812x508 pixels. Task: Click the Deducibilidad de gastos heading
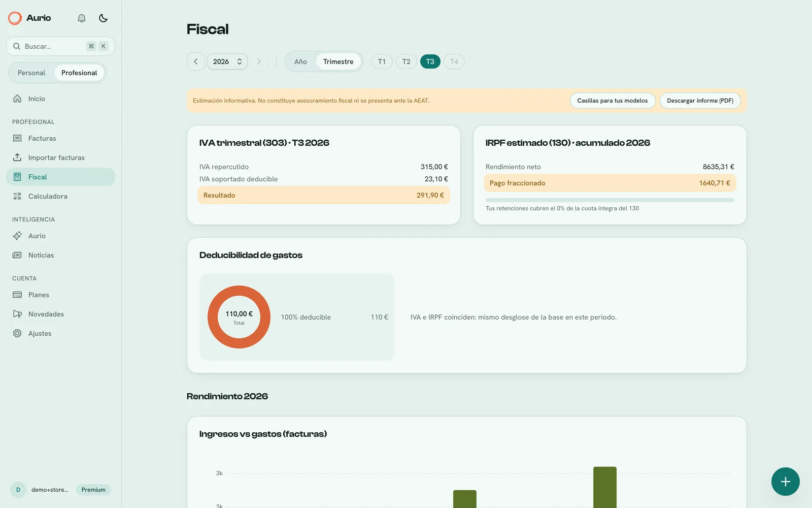pyautogui.click(x=251, y=255)
